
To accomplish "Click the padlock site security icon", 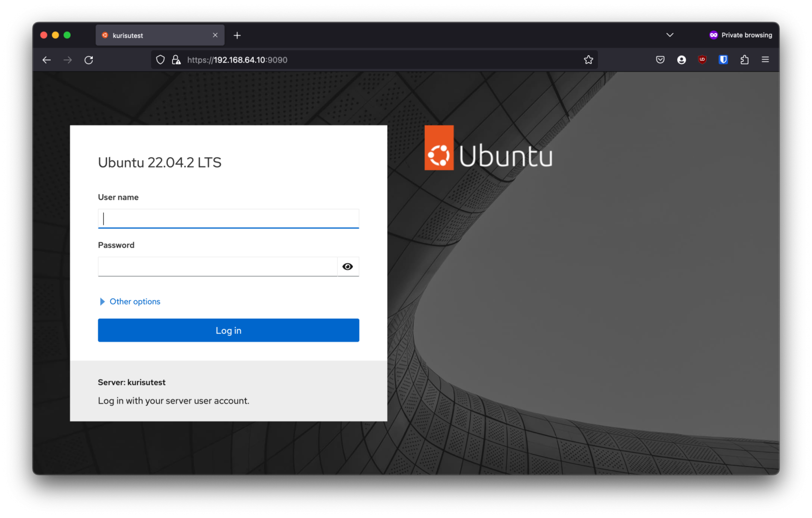I will [x=176, y=60].
